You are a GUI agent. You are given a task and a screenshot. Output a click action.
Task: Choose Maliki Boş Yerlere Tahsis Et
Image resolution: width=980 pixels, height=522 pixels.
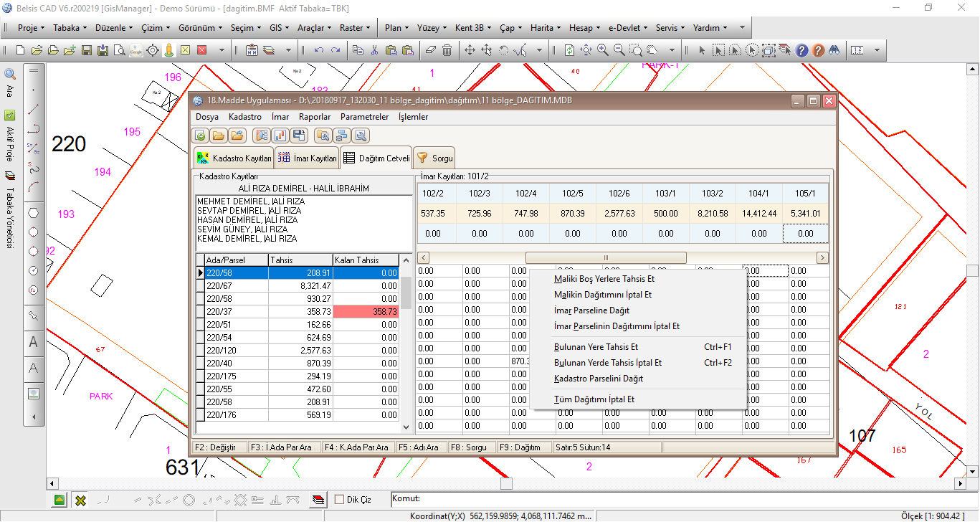[x=638, y=279]
